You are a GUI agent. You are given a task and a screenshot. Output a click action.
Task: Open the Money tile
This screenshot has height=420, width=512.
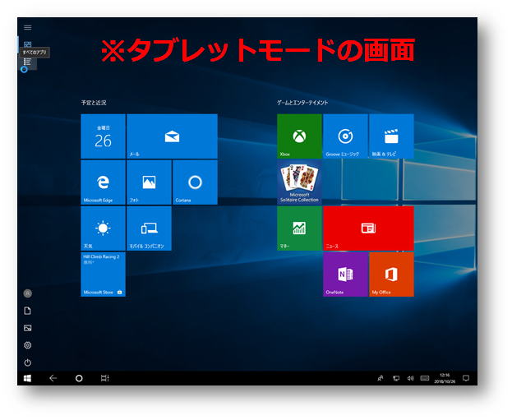pos(299,228)
